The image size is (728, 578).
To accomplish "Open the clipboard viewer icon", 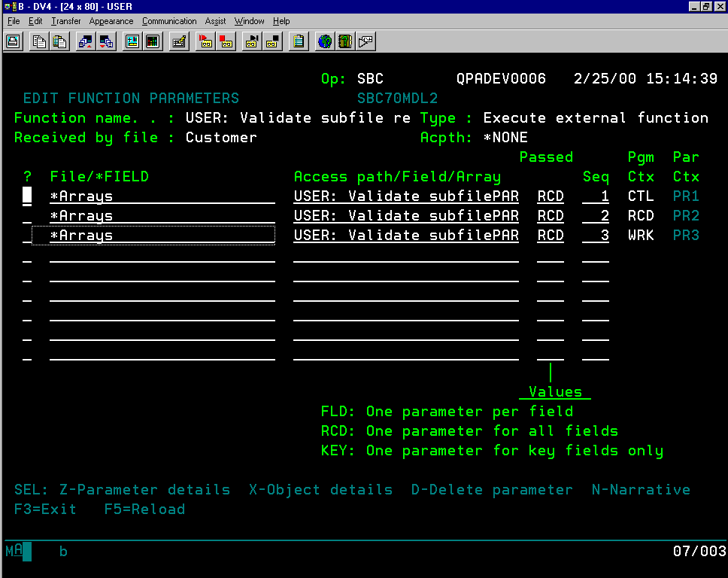I will pyautogui.click(x=298, y=41).
